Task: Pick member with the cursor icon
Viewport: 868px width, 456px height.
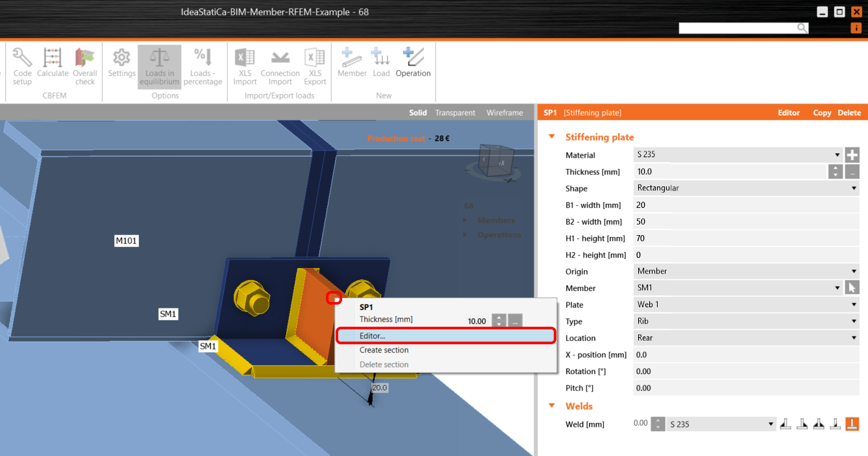Action: click(852, 288)
